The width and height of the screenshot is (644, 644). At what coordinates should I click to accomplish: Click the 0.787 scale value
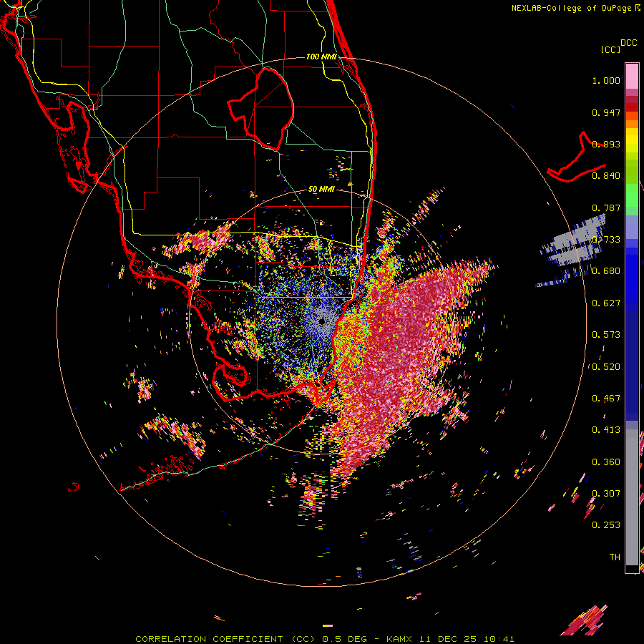pyautogui.click(x=606, y=208)
